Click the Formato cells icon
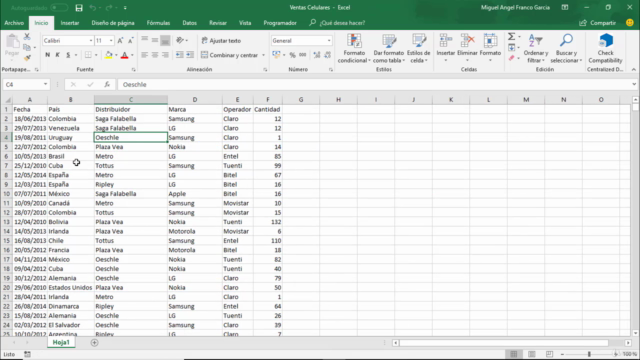Screen dimensions: 640x360 pyautogui.click(x=490, y=41)
